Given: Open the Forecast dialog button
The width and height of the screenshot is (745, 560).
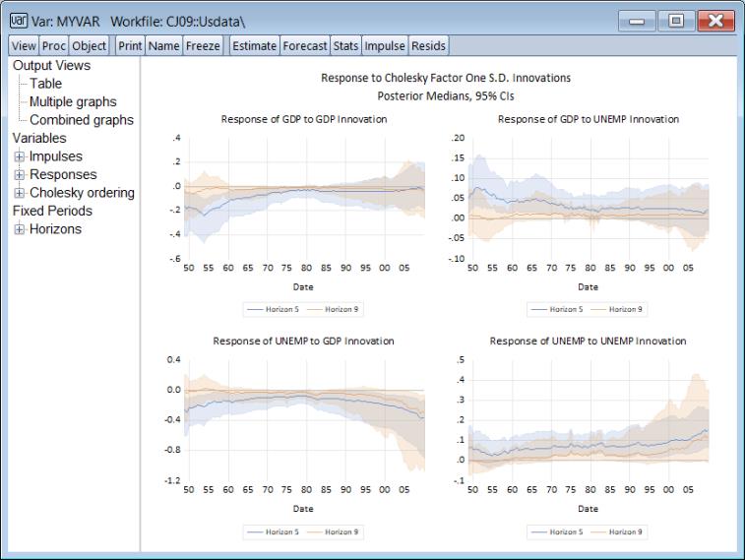Looking at the screenshot, I should coord(305,45).
